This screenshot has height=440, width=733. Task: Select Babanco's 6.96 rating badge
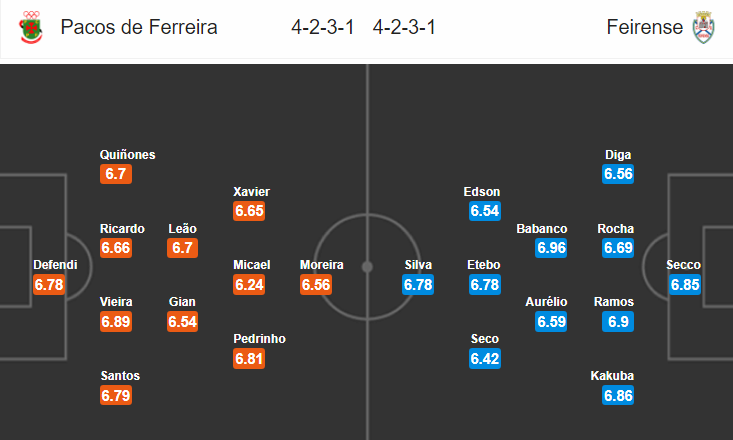point(551,248)
